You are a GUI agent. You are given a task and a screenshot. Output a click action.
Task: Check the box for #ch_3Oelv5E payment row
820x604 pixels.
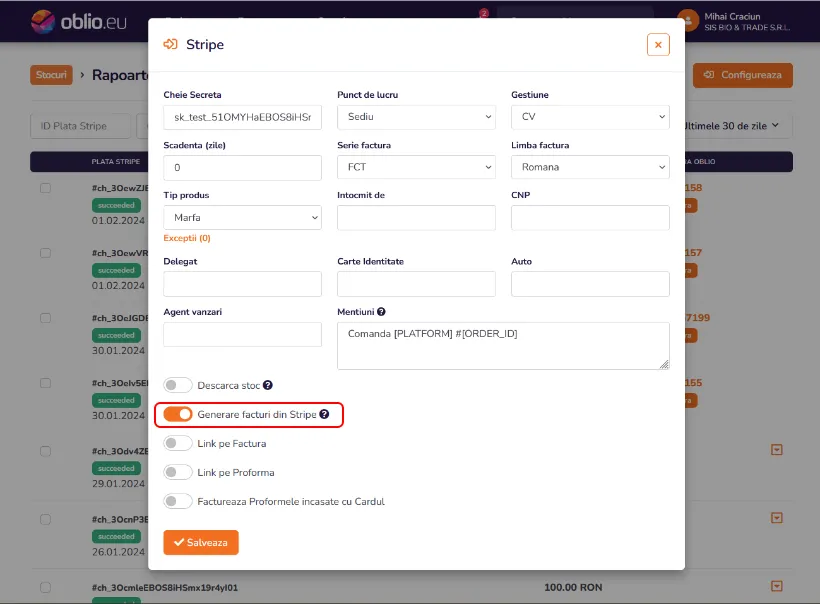coord(45,383)
